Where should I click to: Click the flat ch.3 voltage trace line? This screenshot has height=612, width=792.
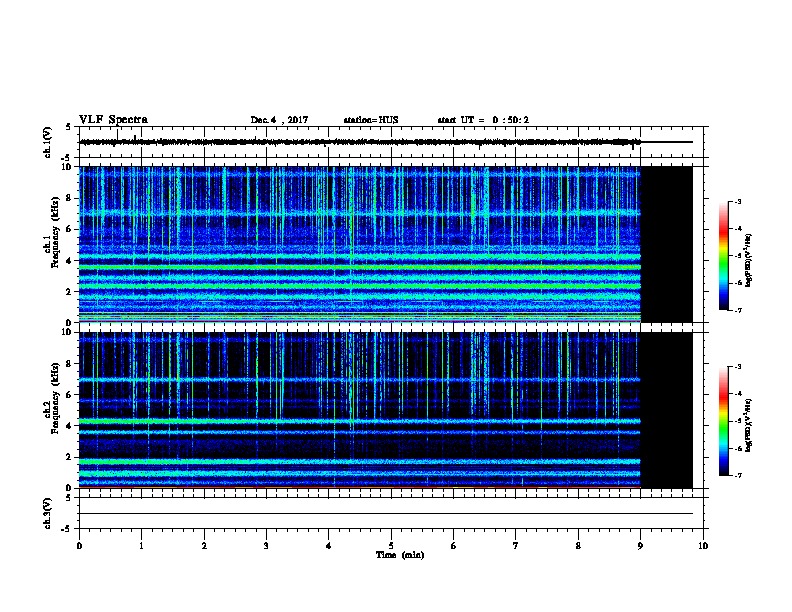(386, 514)
